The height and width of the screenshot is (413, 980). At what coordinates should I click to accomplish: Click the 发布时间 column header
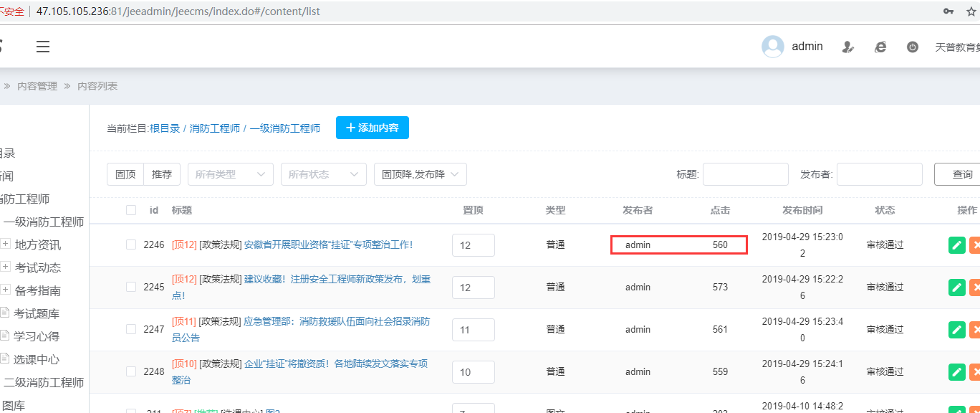point(802,210)
